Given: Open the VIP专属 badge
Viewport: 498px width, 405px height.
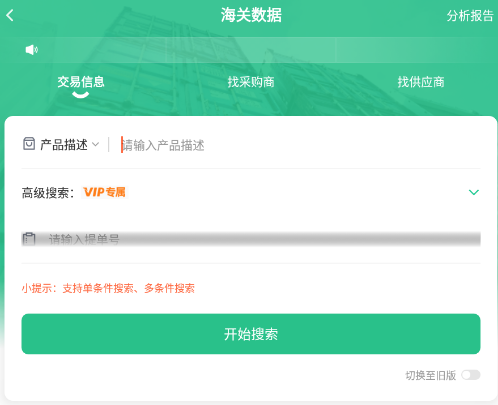Looking at the screenshot, I should click(x=104, y=192).
